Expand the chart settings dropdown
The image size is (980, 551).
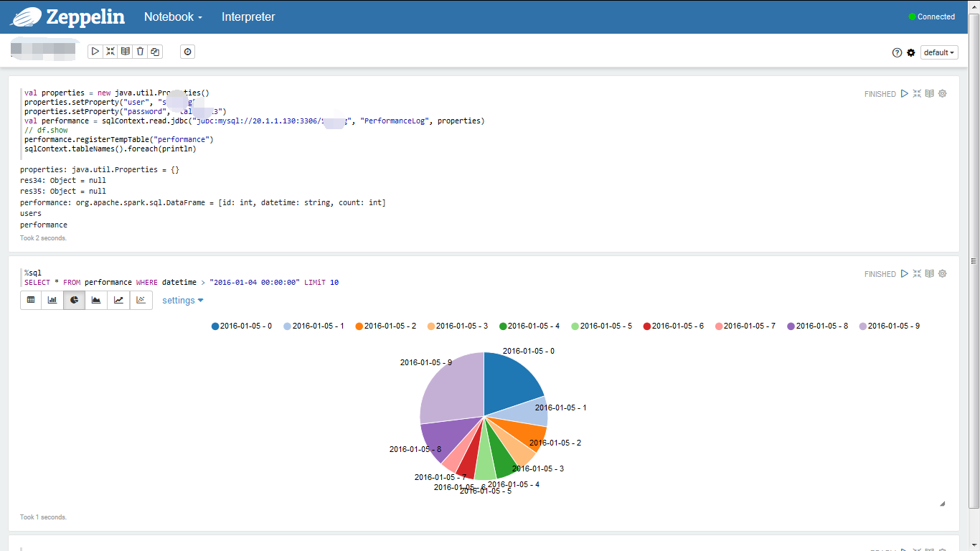point(183,300)
